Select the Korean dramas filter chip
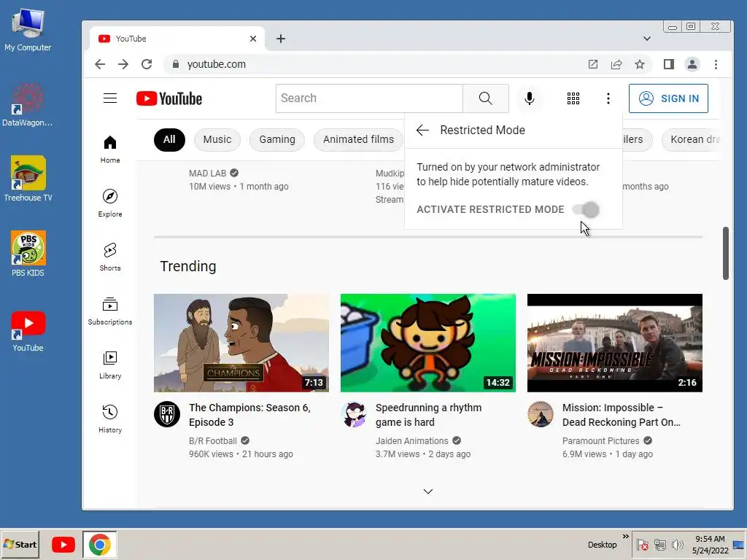 [691, 139]
